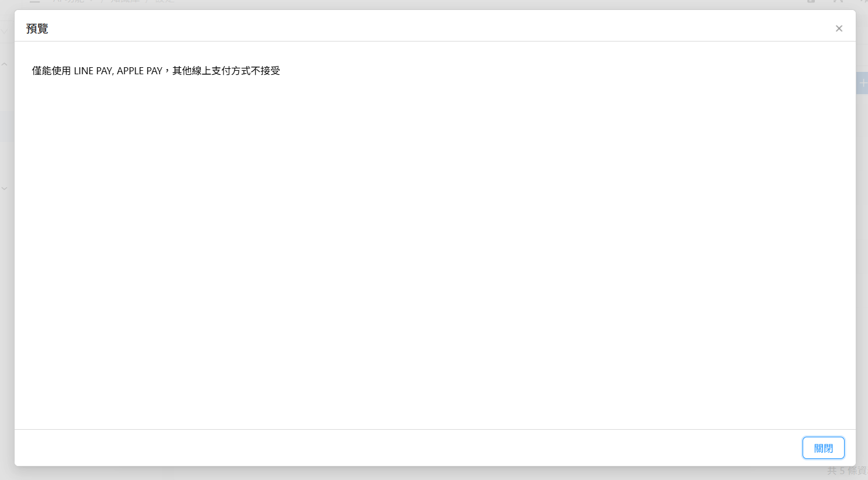This screenshot has height=480, width=868.
Task: Expand the topmost sidebar down chevron
Action: 4,32
